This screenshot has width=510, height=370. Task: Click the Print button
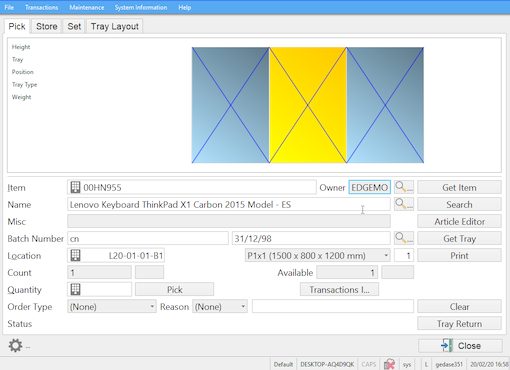459,255
